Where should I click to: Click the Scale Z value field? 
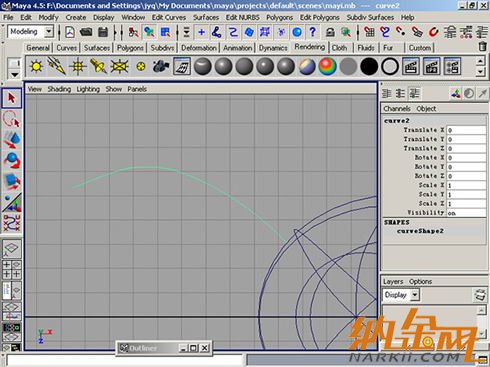click(x=466, y=203)
